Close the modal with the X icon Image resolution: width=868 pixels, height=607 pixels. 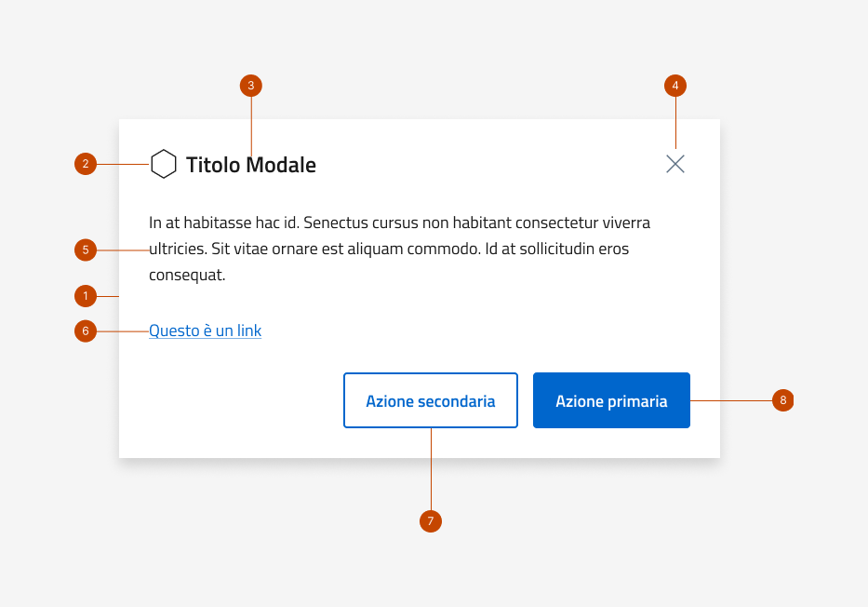(675, 164)
